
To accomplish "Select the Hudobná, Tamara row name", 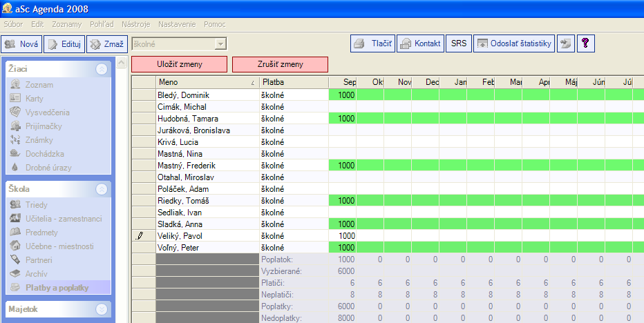I will (188, 119).
